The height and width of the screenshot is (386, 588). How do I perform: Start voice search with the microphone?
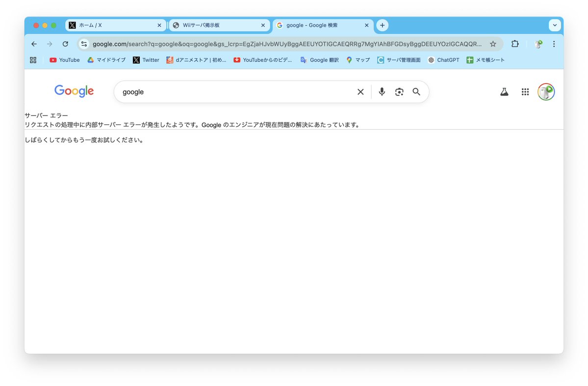pos(382,92)
